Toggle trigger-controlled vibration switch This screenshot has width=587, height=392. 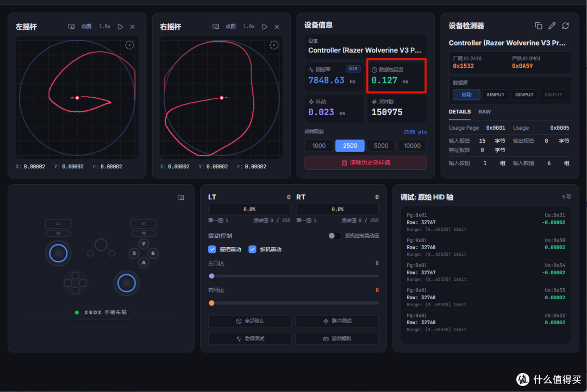click(334, 236)
